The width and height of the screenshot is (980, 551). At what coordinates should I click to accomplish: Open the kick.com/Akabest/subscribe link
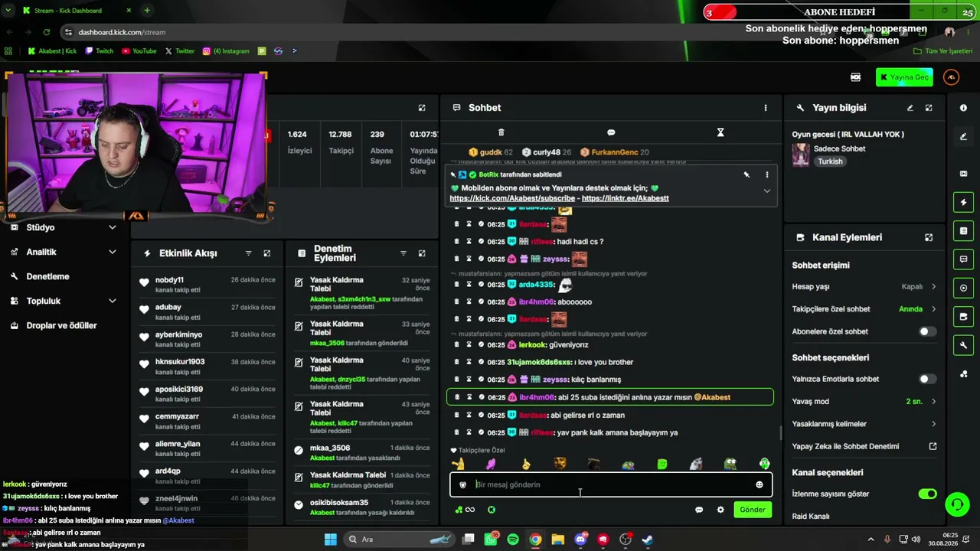[x=512, y=198]
